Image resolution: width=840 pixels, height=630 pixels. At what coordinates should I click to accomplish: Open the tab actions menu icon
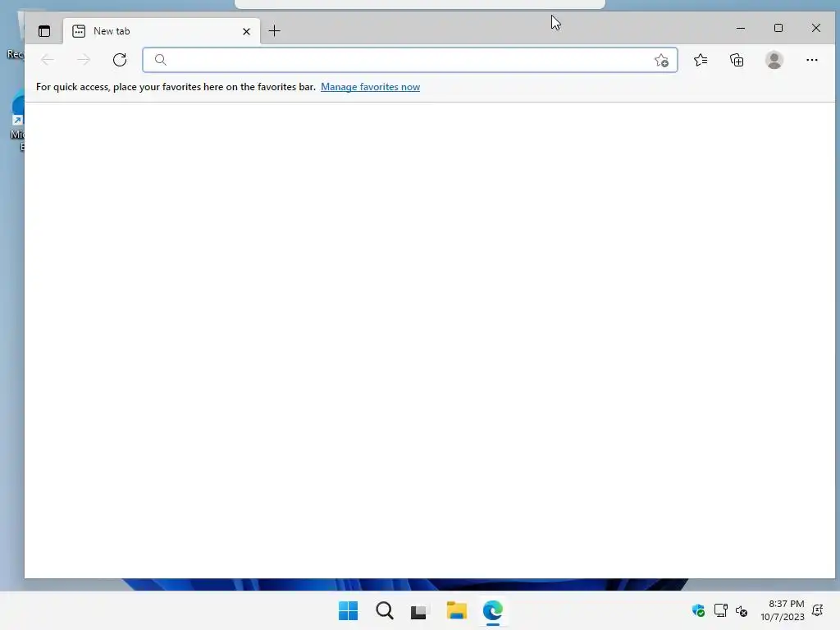44,31
